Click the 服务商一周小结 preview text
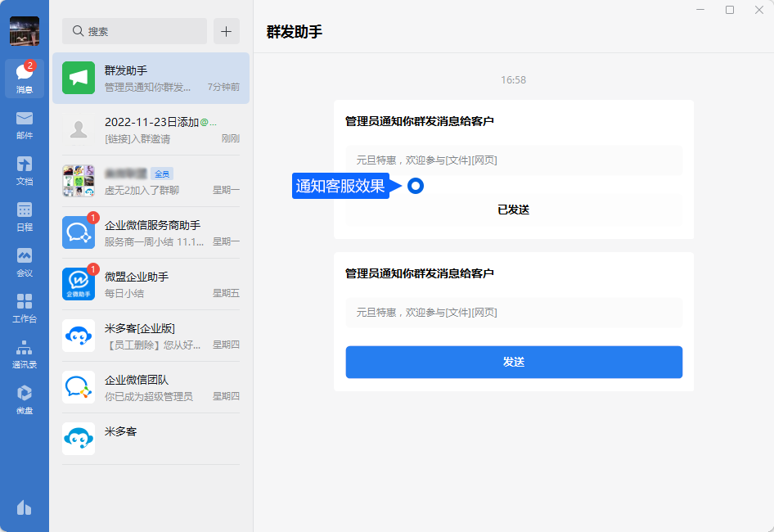The height and width of the screenshot is (532, 774). coord(154,242)
